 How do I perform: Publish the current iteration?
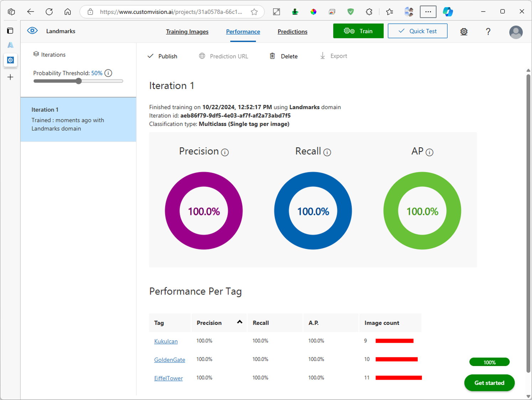click(162, 56)
